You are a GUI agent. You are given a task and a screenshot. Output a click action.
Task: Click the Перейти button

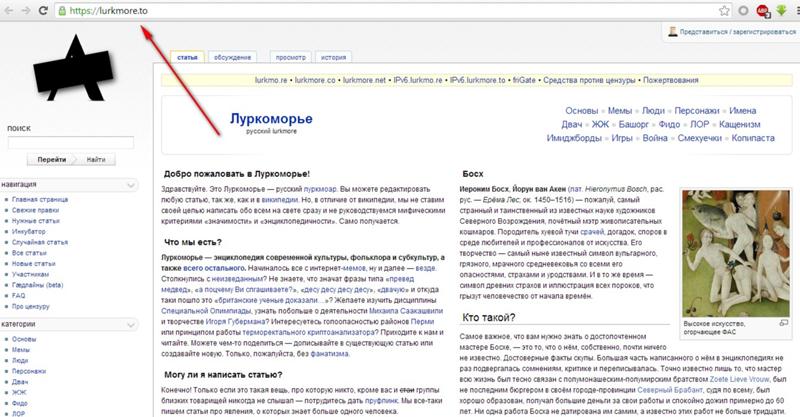pyautogui.click(x=52, y=160)
